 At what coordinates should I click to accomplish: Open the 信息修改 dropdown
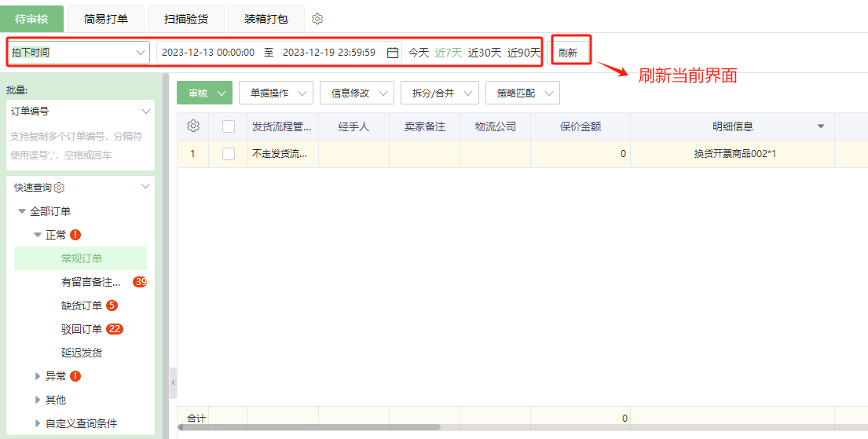point(357,93)
